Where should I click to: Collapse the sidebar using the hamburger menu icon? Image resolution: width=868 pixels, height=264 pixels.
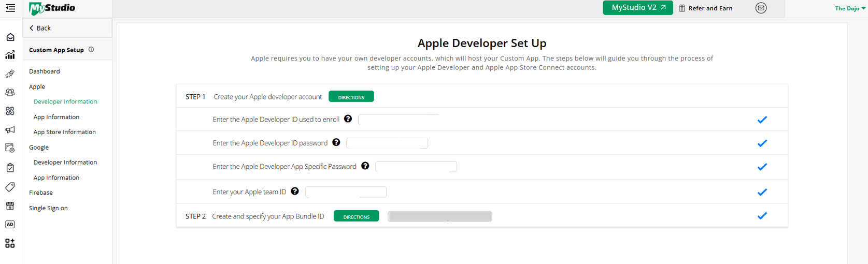pos(10,8)
